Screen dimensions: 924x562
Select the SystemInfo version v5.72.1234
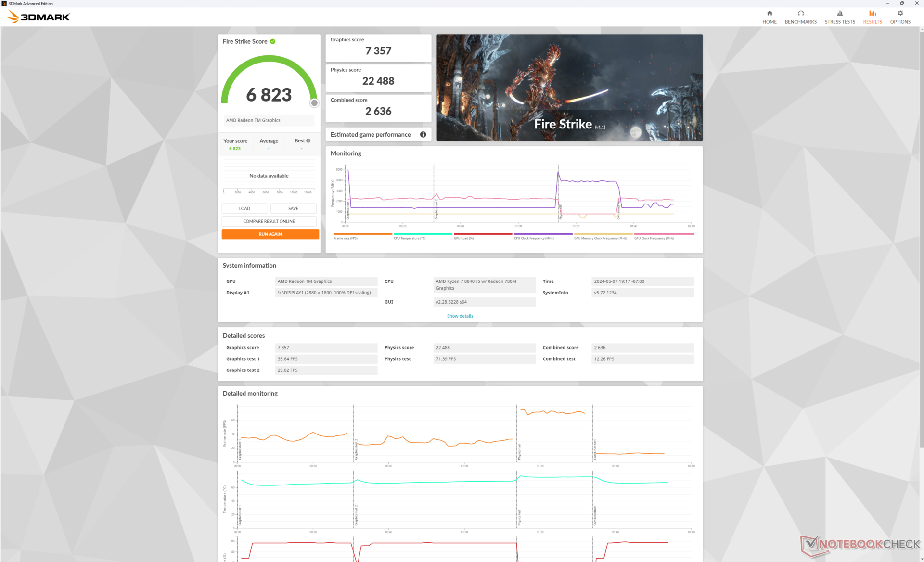642,293
